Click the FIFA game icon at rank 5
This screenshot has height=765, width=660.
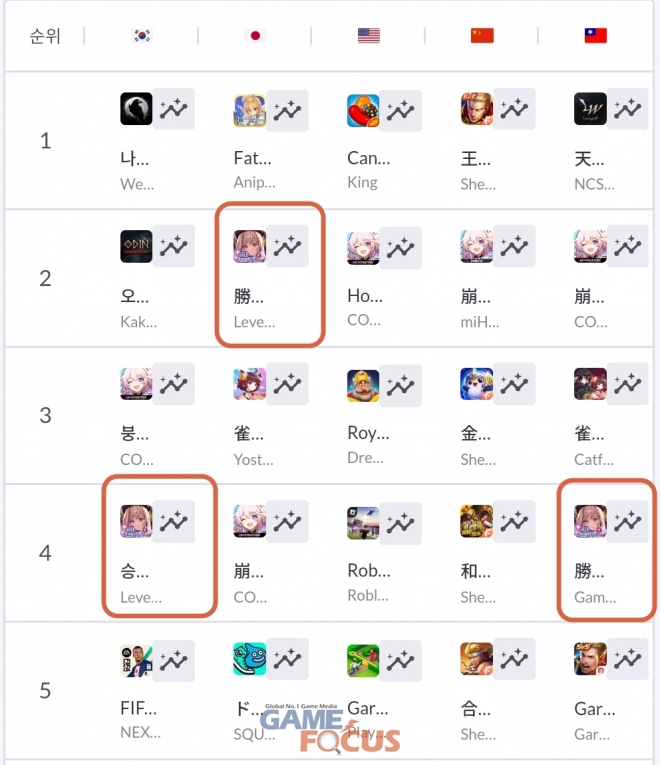tap(136, 660)
